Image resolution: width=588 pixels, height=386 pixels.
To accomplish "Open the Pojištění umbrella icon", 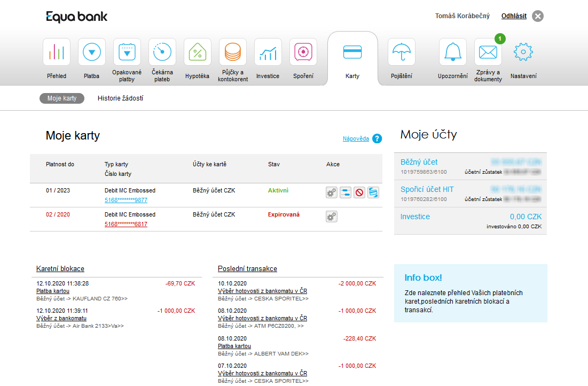I will pyautogui.click(x=401, y=52).
